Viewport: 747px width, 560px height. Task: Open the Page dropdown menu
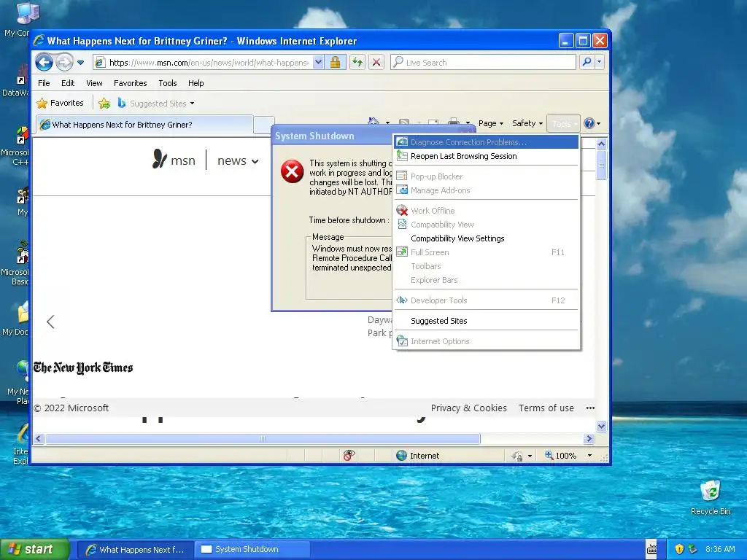491,123
